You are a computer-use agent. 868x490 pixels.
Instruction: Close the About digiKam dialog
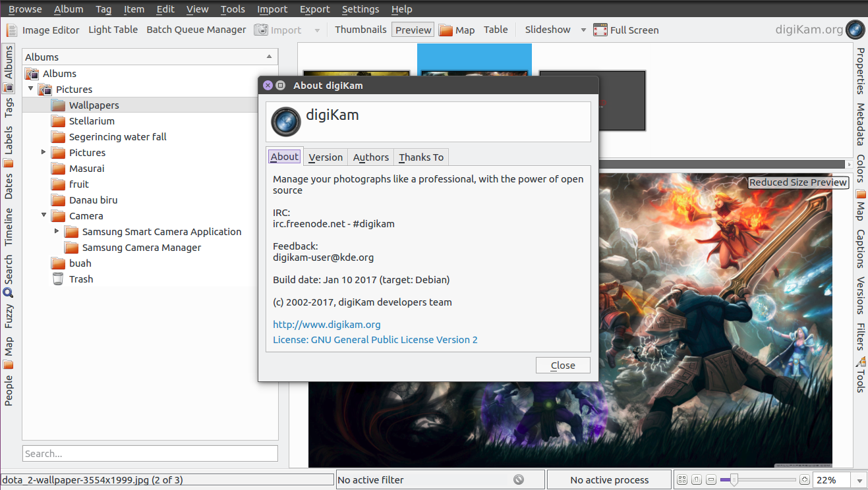point(563,366)
